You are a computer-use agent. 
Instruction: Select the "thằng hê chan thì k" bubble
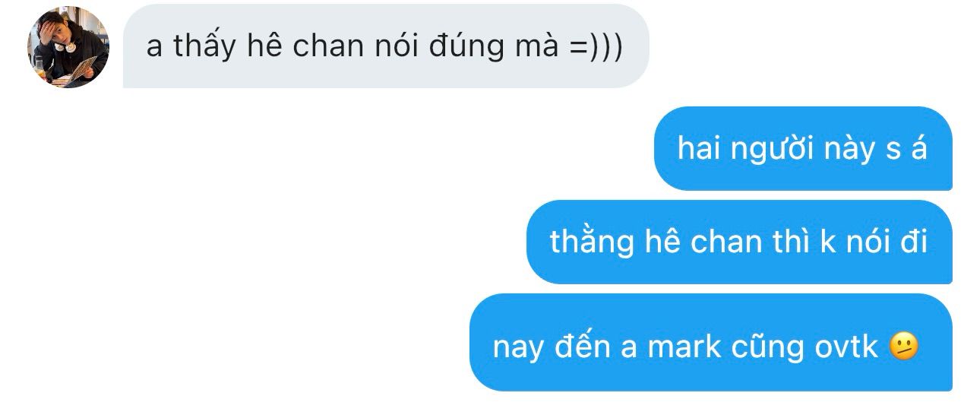[739, 242]
